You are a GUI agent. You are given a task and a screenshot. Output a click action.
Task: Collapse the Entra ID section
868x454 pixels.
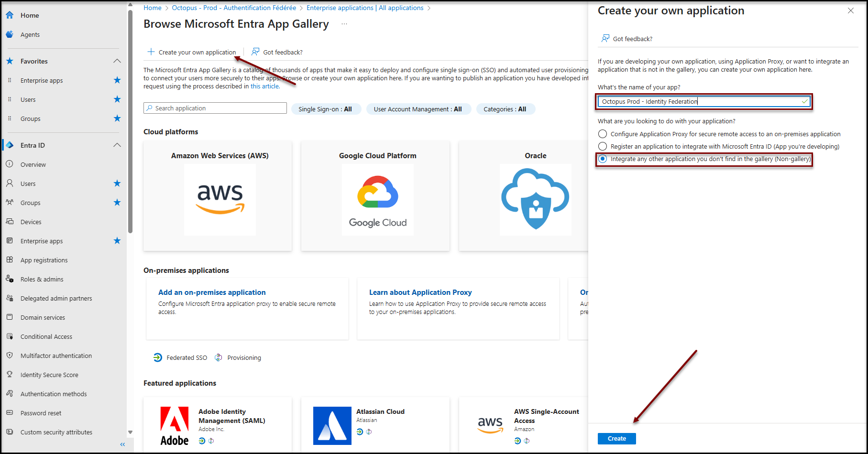point(117,145)
